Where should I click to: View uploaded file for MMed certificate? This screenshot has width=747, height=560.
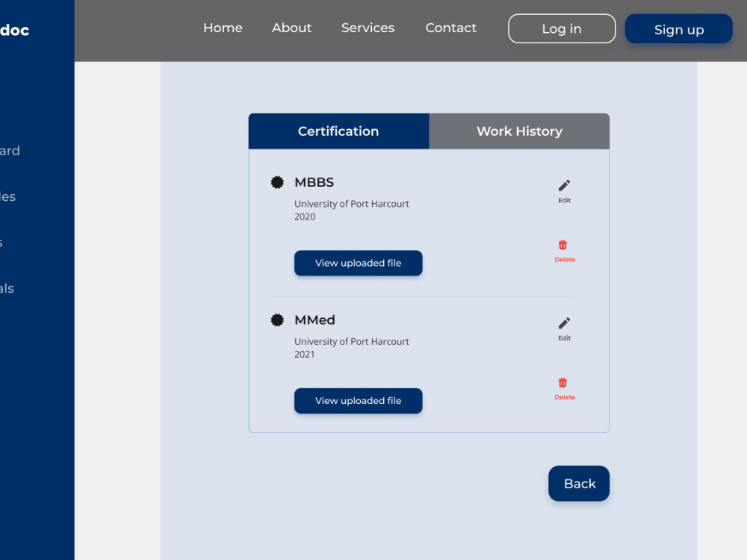(359, 400)
